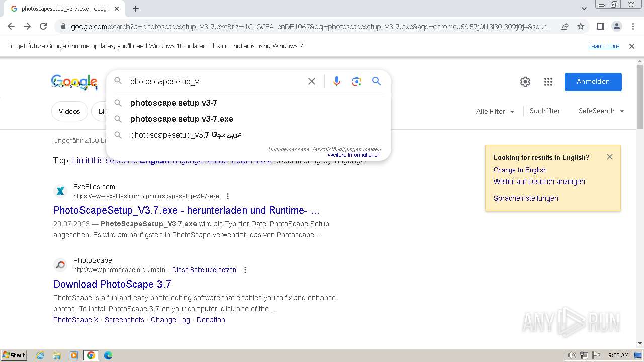Reload the Google search page
Screen dimensions: 644x362
43,26
